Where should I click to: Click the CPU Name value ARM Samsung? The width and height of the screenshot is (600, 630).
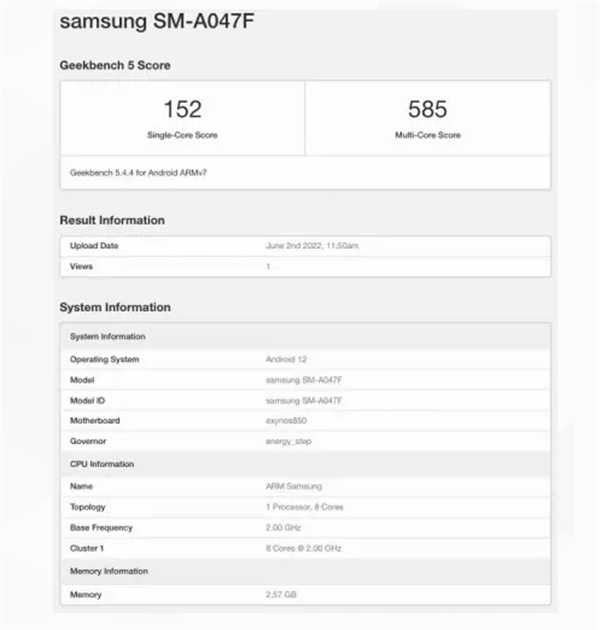(292, 486)
